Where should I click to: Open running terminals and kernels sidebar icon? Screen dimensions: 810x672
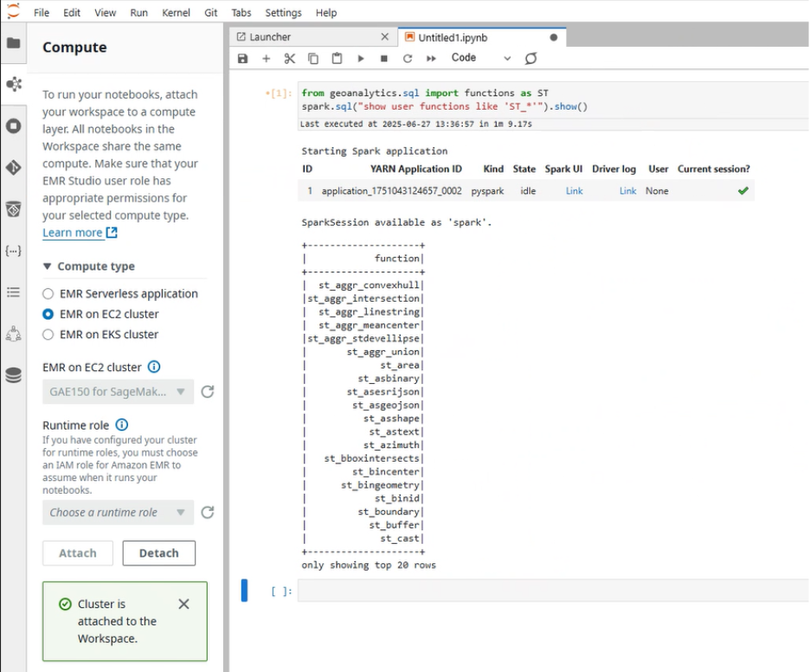(x=14, y=126)
